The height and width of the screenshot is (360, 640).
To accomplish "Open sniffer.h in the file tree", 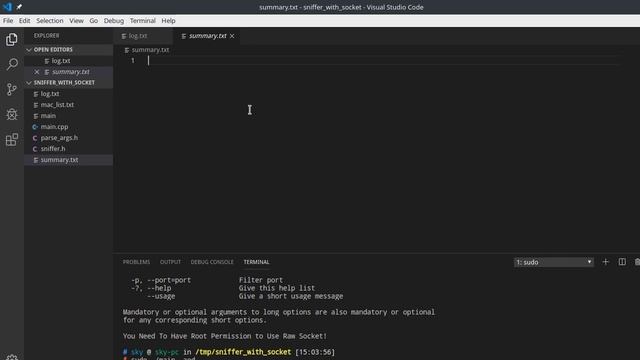I will click(69, 149).
